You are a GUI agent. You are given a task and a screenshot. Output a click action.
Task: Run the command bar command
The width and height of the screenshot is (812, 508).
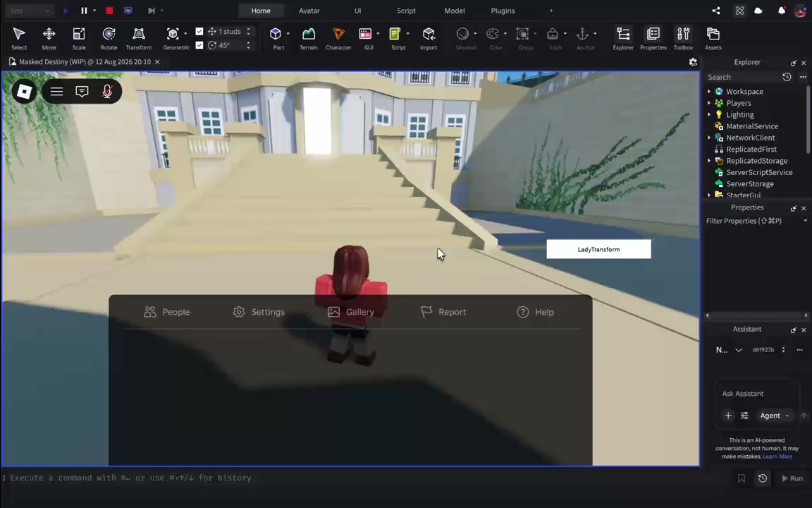tap(792, 478)
